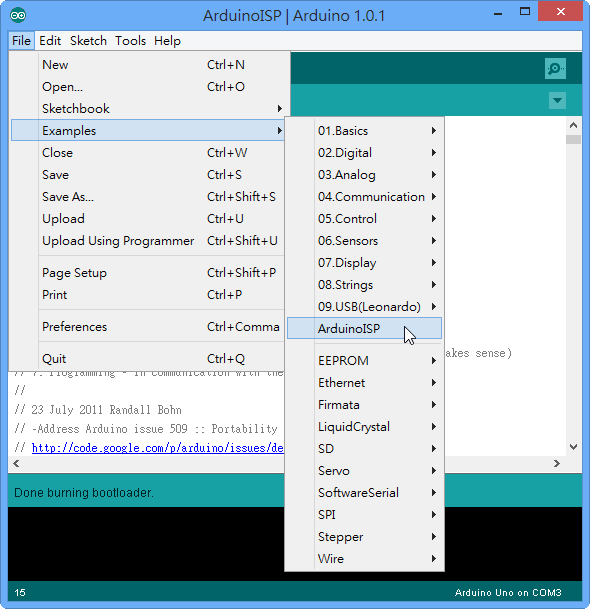The width and height of the screenshot is (590, 609).
Task: Click the 'Done burning bootloader.' status text
Action: coord(84,492)
